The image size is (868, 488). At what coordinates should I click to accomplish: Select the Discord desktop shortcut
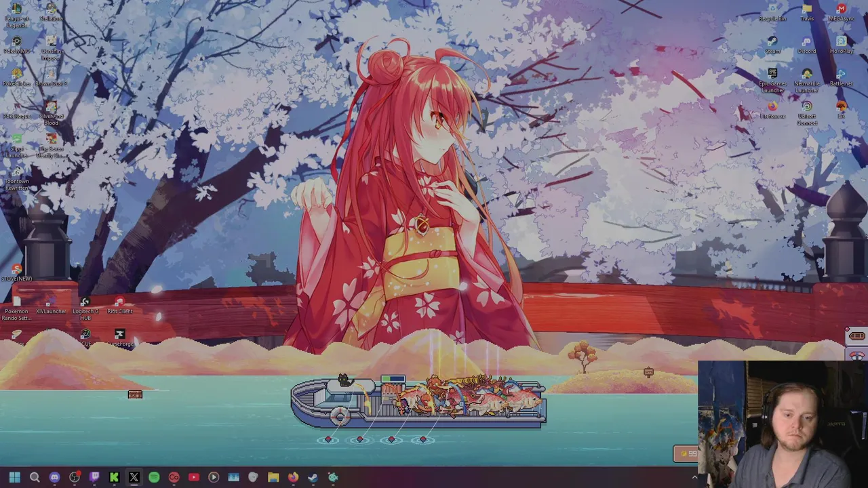(807, 45)
